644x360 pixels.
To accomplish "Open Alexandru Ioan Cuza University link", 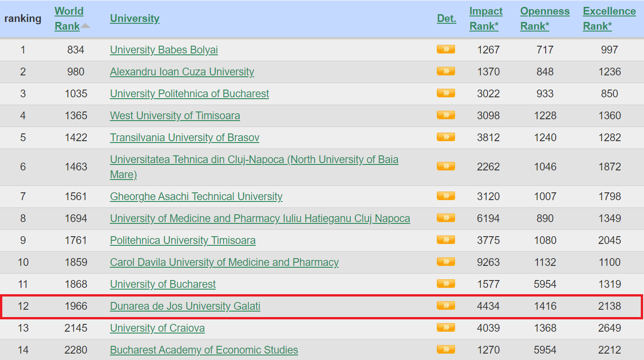I will 182,72.
